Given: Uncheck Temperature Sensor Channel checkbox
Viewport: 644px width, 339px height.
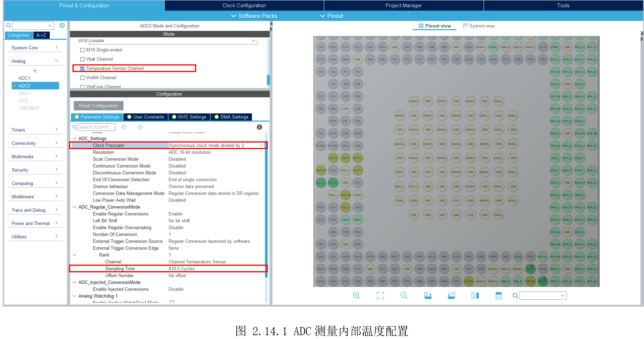Looking at the screenshot, I should coord(82,69).
